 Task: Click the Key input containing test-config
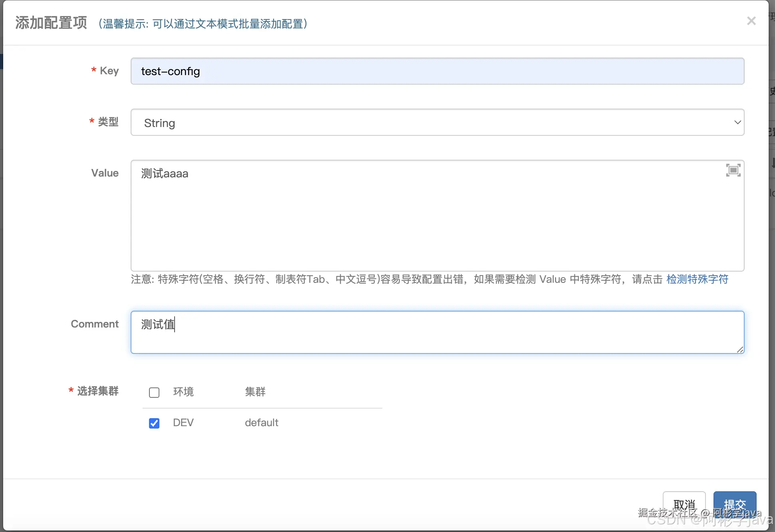437,71
